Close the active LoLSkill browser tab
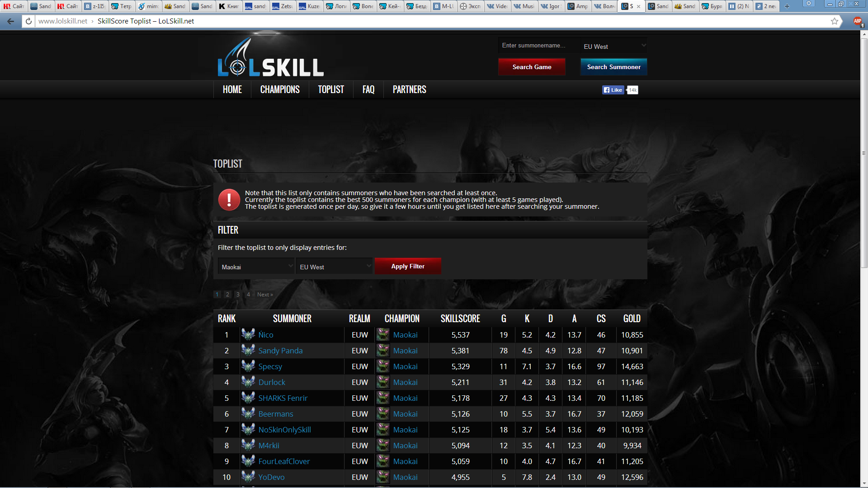 pos(638,6)
